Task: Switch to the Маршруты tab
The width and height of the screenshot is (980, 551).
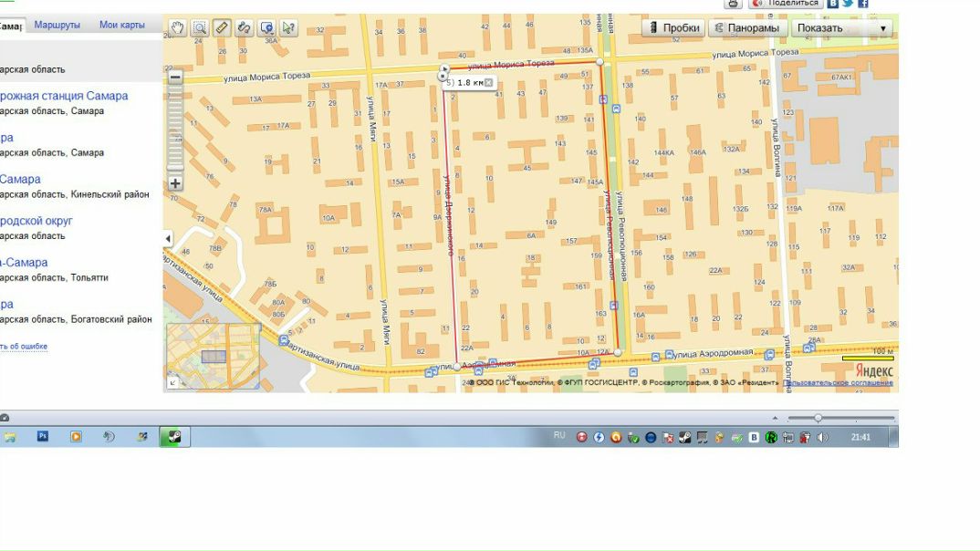Action: pos(57,26)
